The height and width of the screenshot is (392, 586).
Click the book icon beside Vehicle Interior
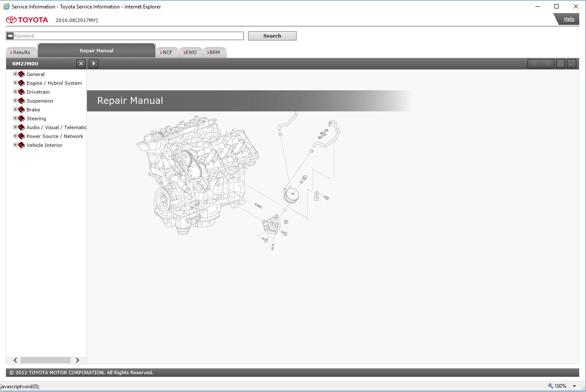22,145
